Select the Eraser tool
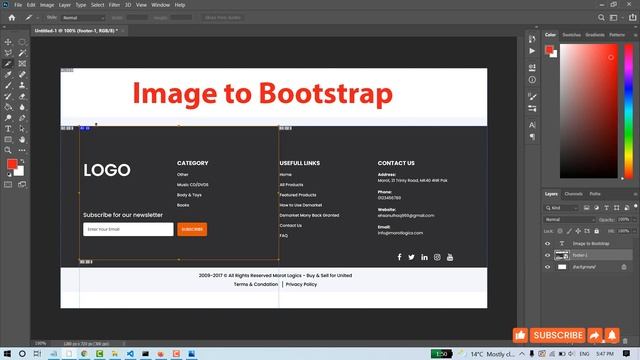Image resolution: width=640 pixels, height=360 pixels. click(x=22, y=96)
